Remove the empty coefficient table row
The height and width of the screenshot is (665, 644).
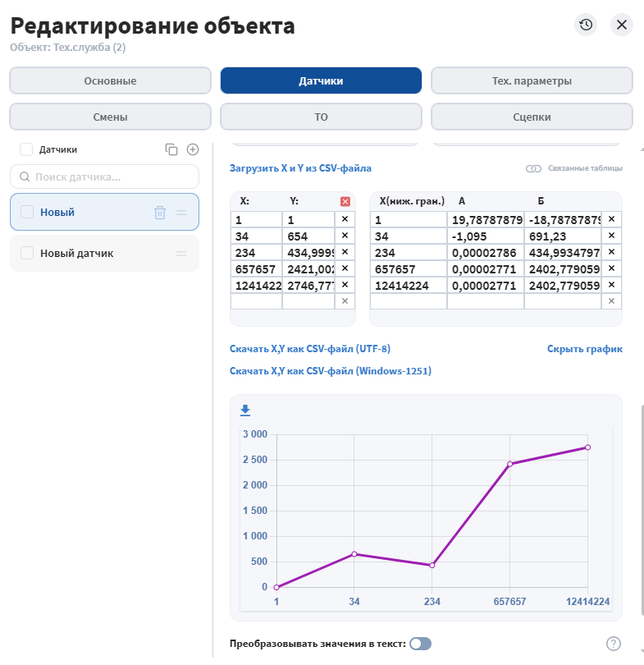click(611, 301)
